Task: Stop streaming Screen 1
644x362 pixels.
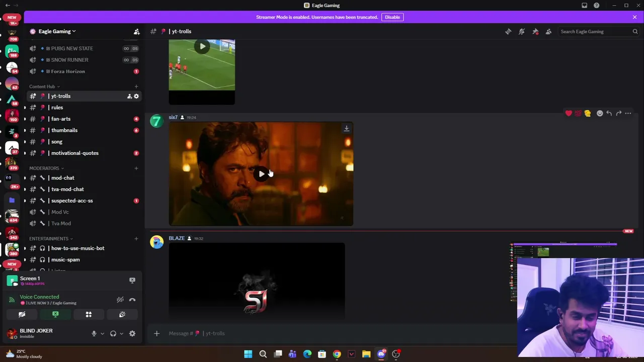Action: 132,280
